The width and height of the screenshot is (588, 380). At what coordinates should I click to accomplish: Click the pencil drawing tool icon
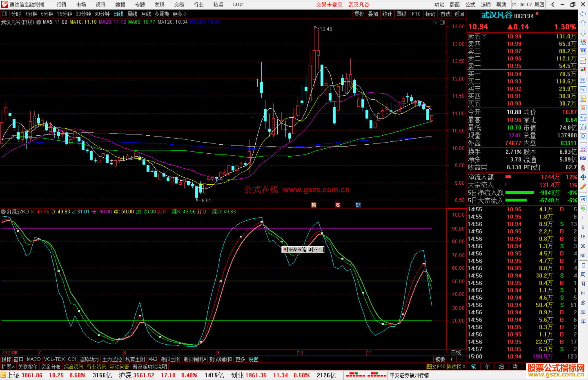(583, 187)
